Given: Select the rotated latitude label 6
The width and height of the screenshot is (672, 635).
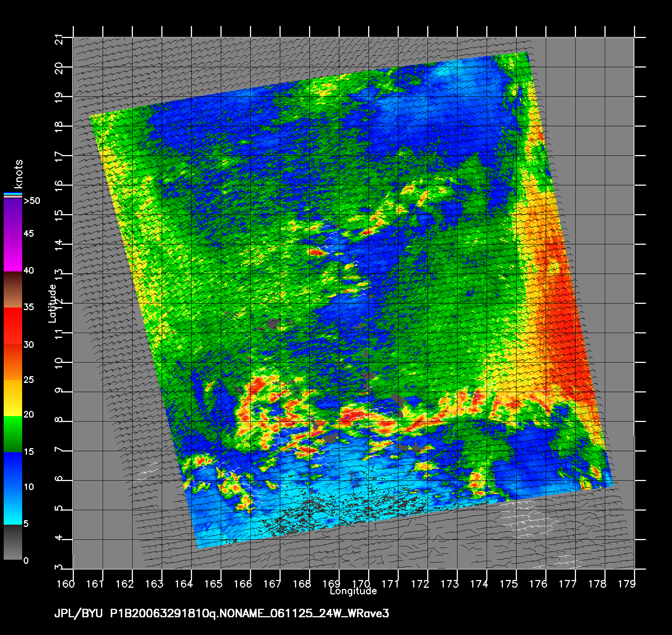Looking at the screenshot, I should 59,479.
